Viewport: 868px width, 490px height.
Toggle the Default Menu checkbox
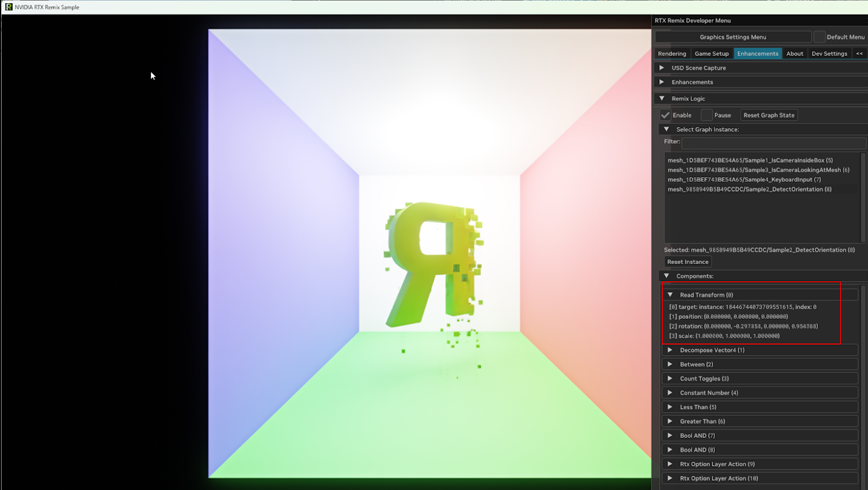point(819,37)
